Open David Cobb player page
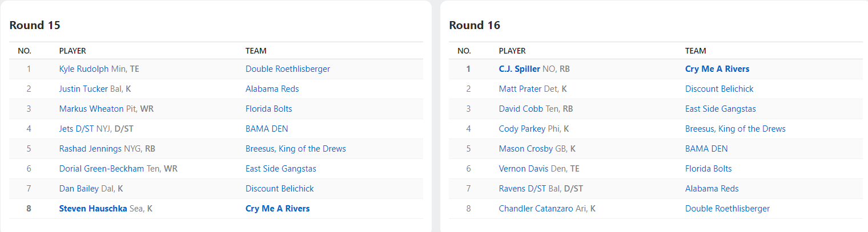This screenshot has width=868, height=232. 521,109
